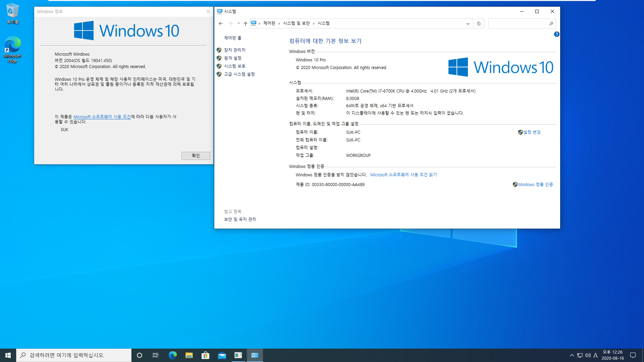644x362 pixels.
Task: Expand the chevron before 제어판 breadcrumb
Action: click(259, 23)
